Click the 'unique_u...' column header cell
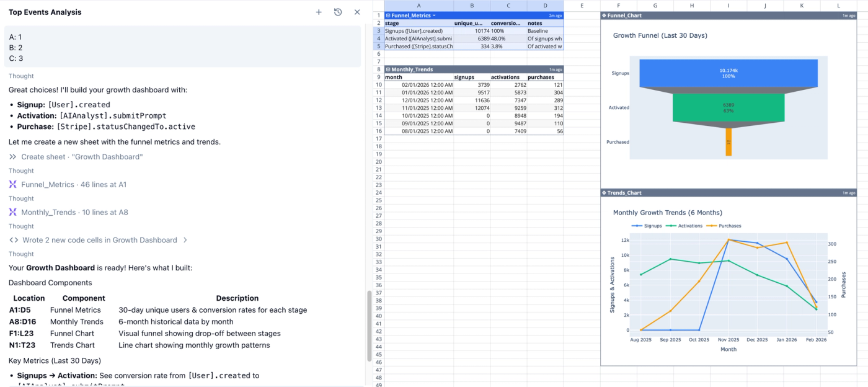Image resolution: width=868 pixels, height=387 pixels. point(472,23)
